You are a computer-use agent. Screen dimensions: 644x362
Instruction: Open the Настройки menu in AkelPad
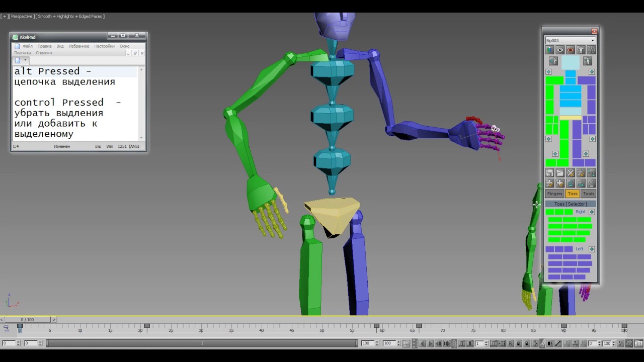(104, 46)
